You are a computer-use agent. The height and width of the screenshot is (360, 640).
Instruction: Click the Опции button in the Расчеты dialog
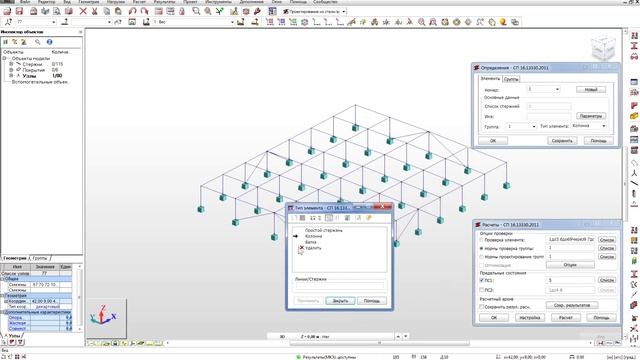(x=570, y=264)
